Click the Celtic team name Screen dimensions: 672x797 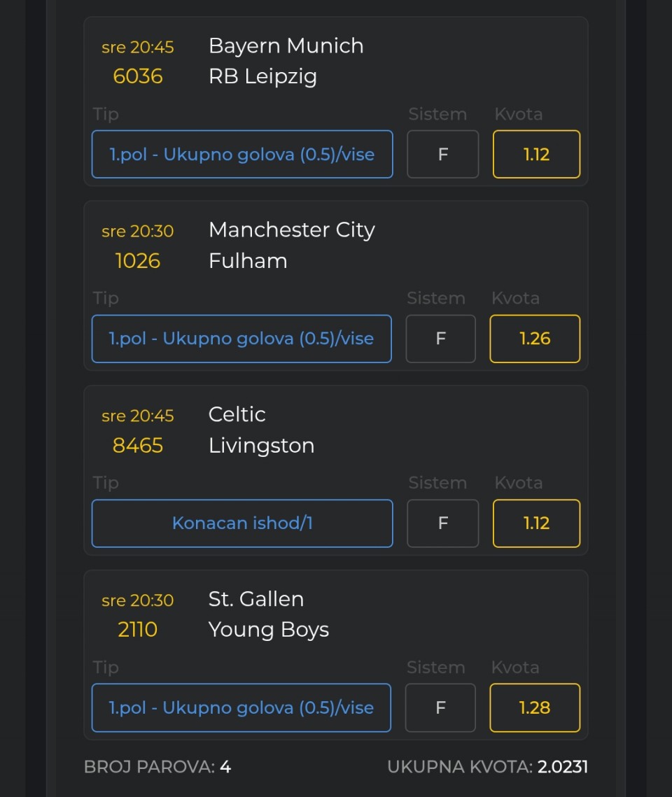tap(237, 414)
